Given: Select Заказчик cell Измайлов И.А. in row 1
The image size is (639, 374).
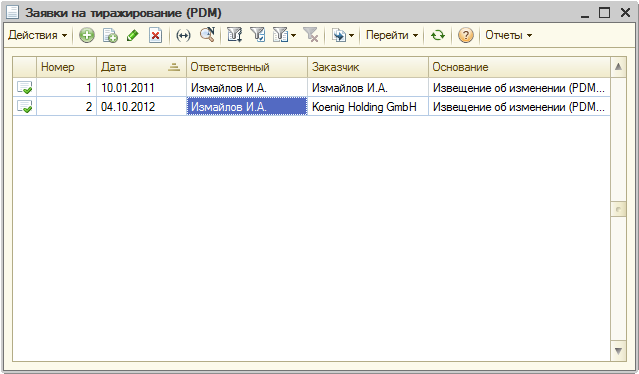Looking at the screenshot, I should tap(368, 88).
